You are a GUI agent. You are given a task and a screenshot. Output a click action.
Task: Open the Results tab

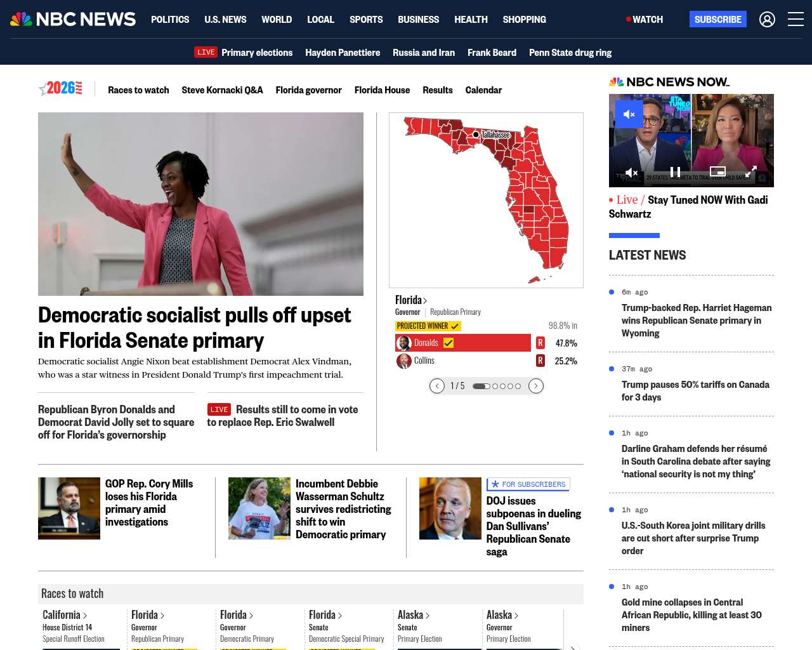[x=438, y=90]
